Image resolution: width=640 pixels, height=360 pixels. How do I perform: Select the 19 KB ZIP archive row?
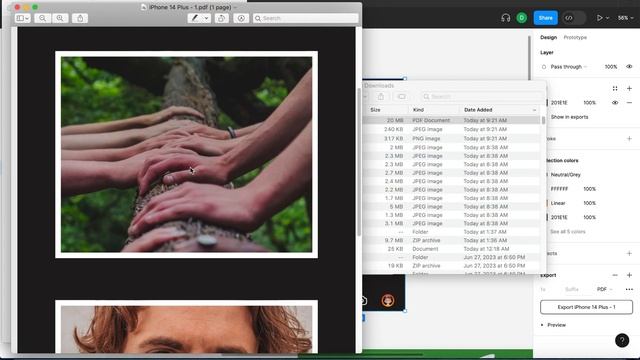click(451, 266)
